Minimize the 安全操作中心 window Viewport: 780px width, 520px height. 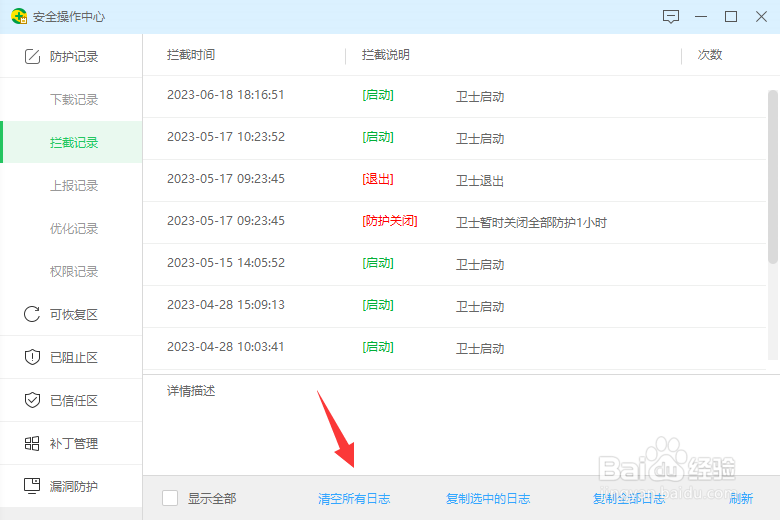click(x=701, y=17)
